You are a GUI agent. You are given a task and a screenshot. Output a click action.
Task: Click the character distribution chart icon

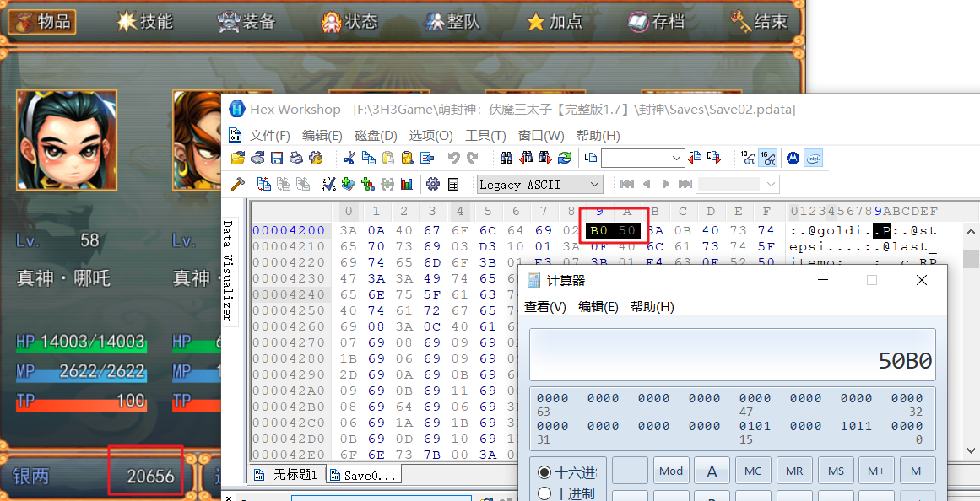click(x=407, y=184)
